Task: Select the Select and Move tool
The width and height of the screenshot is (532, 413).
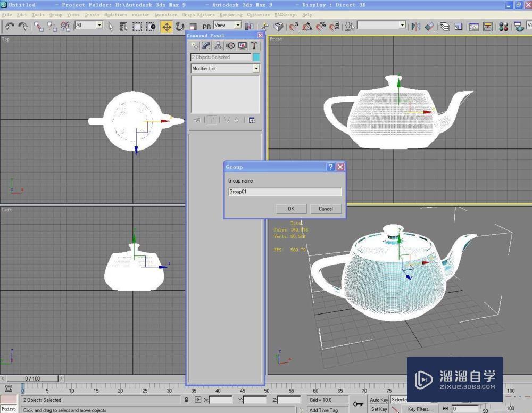Action: point(166,26)
